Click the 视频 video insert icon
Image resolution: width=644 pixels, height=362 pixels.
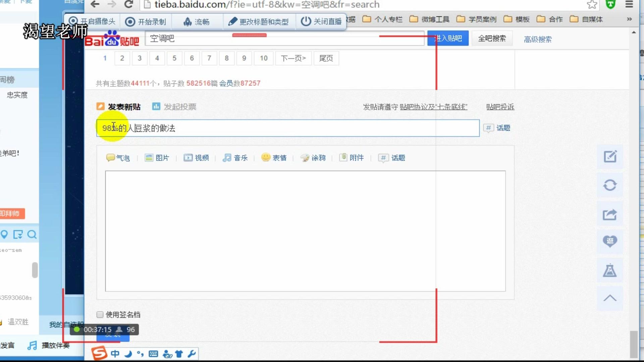coord(196,158)
